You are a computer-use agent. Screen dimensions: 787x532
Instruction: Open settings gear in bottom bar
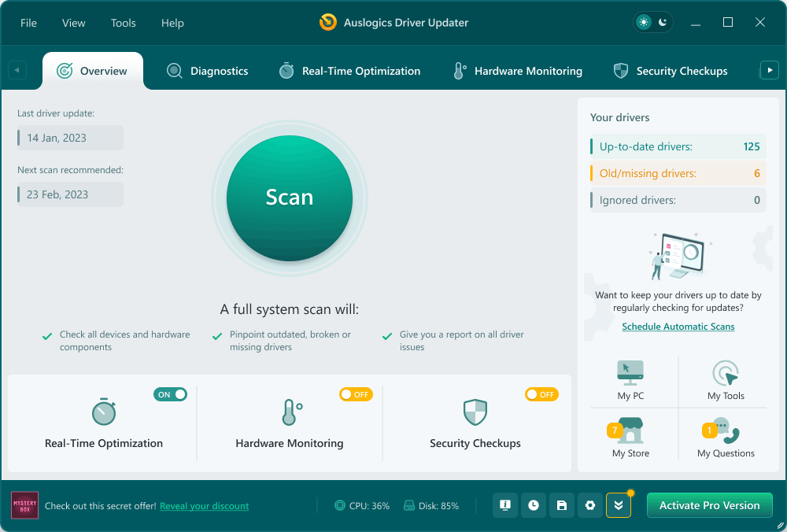point(590,505)
